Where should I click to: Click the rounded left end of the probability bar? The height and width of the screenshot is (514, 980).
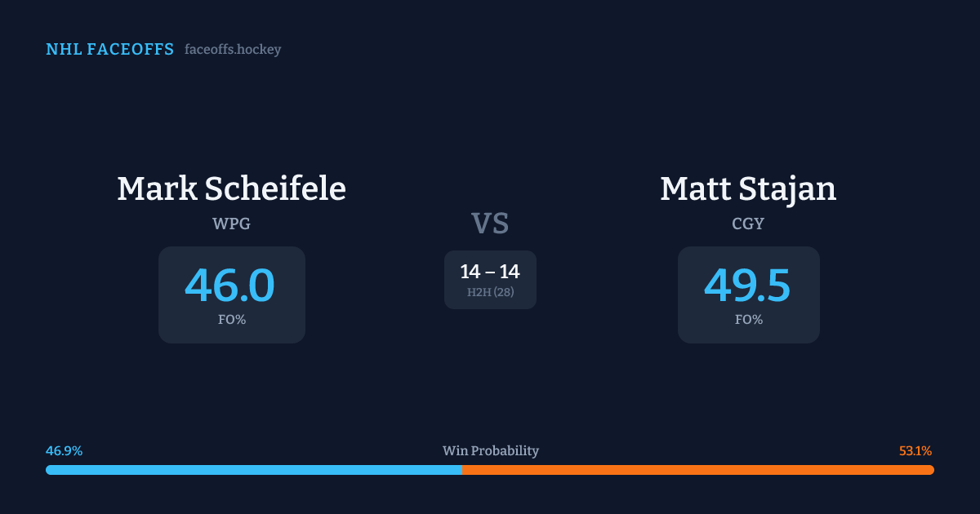49,470
